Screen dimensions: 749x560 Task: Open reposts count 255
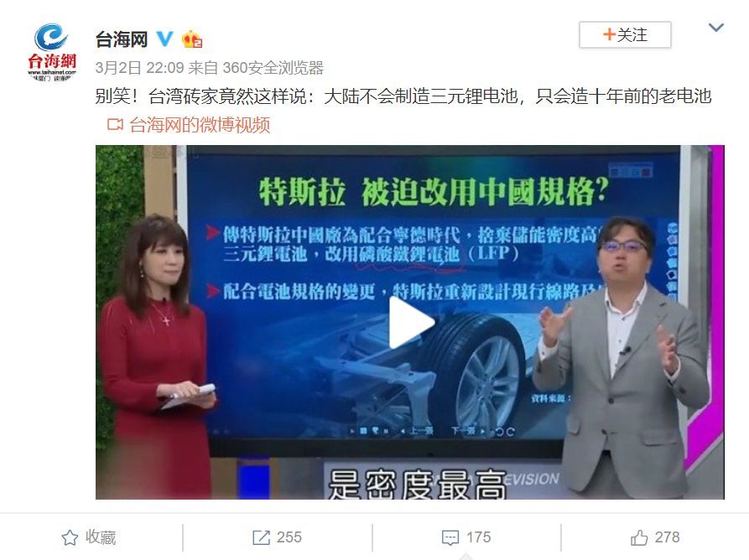click(289, 537)
